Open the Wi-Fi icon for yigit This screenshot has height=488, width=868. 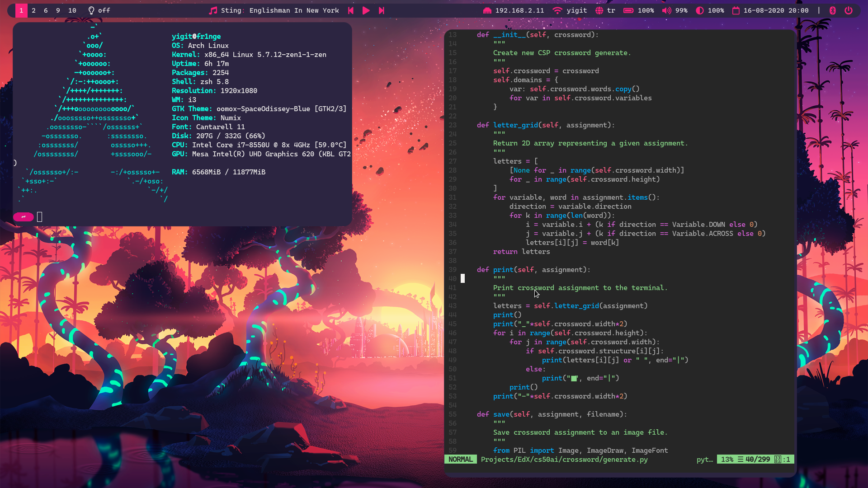coord(557,10)
